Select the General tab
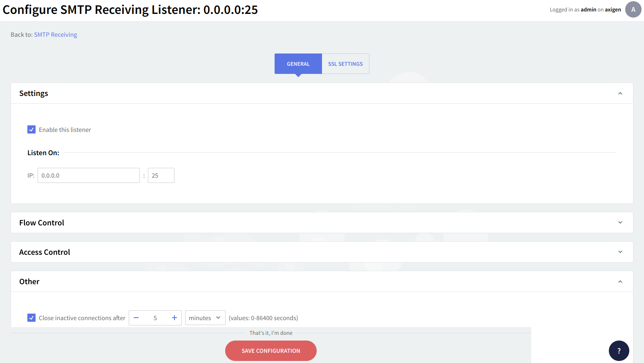Screen dimensions: 644x363 (x=298, y=64)
